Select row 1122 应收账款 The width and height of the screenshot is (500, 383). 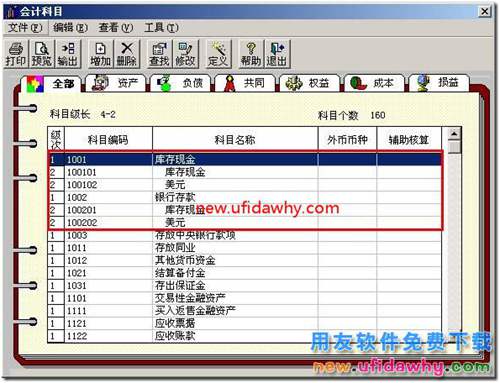[245, 336]
